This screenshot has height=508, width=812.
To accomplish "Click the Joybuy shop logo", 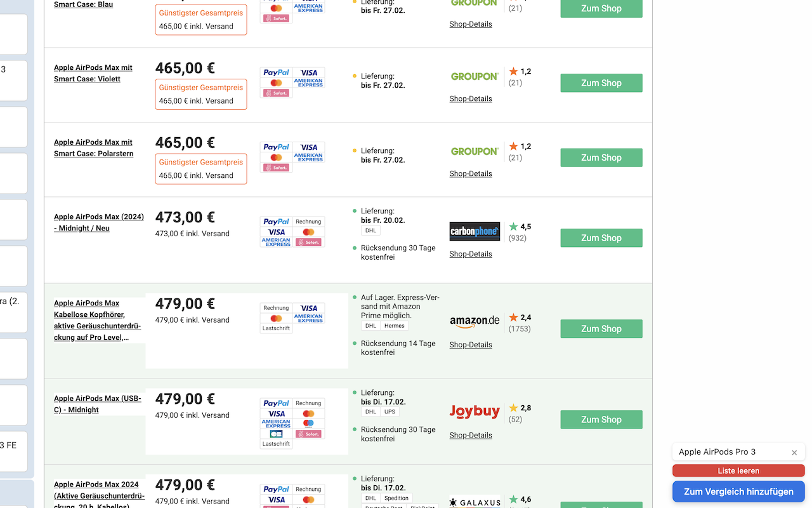I will (x=475, y=412).
